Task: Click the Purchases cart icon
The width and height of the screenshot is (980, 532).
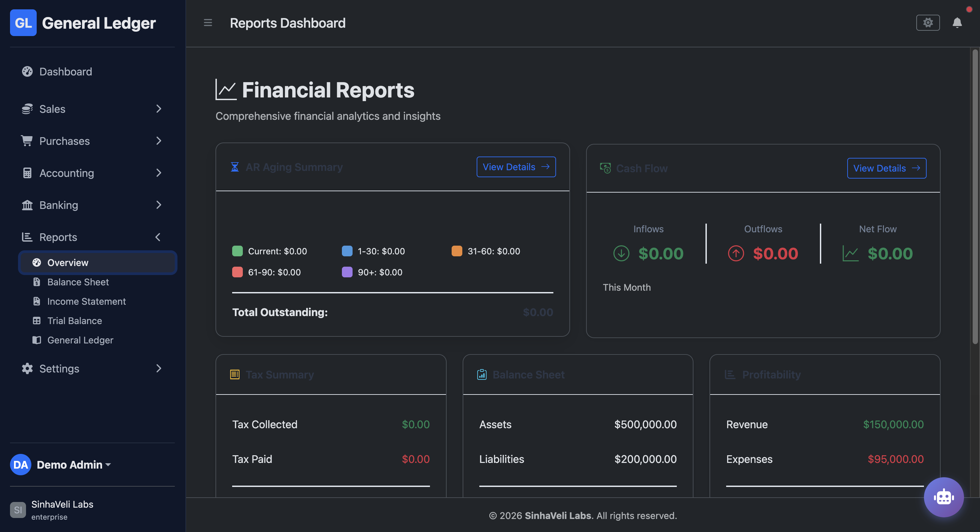Action: tap(27, 141)
